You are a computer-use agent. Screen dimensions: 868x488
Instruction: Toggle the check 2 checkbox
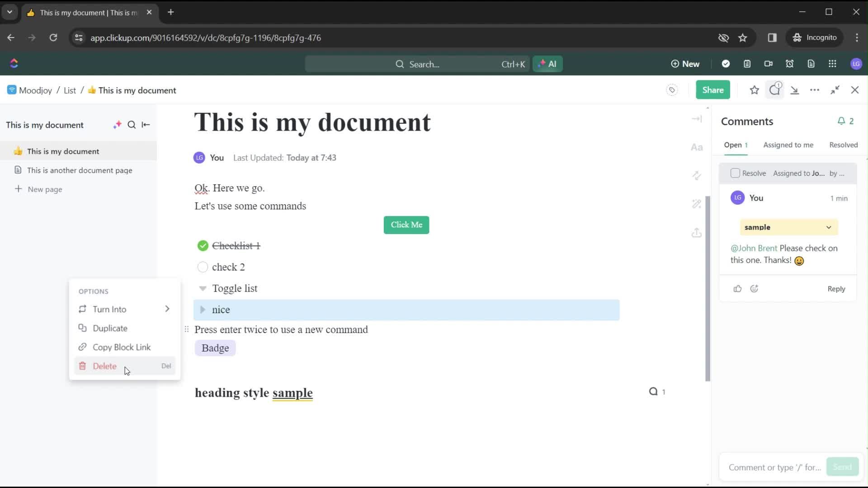click(x=203, y=266)
